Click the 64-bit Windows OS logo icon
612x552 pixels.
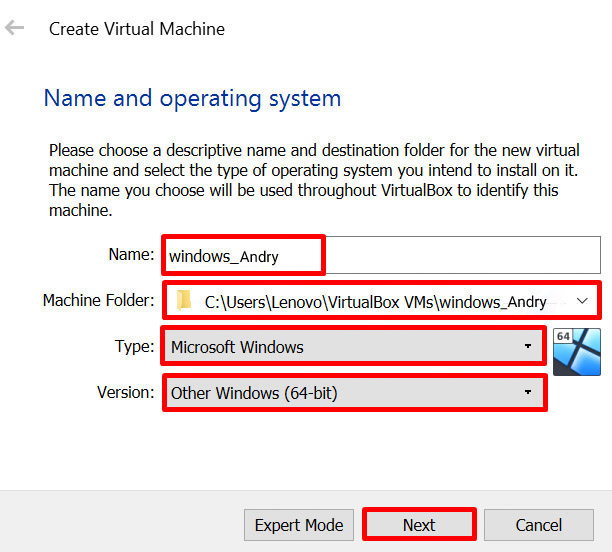(576, 351)
